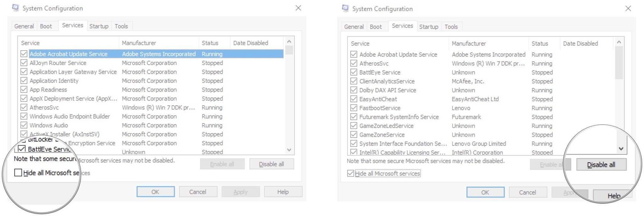Uncheck Windows Audio service checkbox
The image size is (644, 216).
click(x=24, y=125)
